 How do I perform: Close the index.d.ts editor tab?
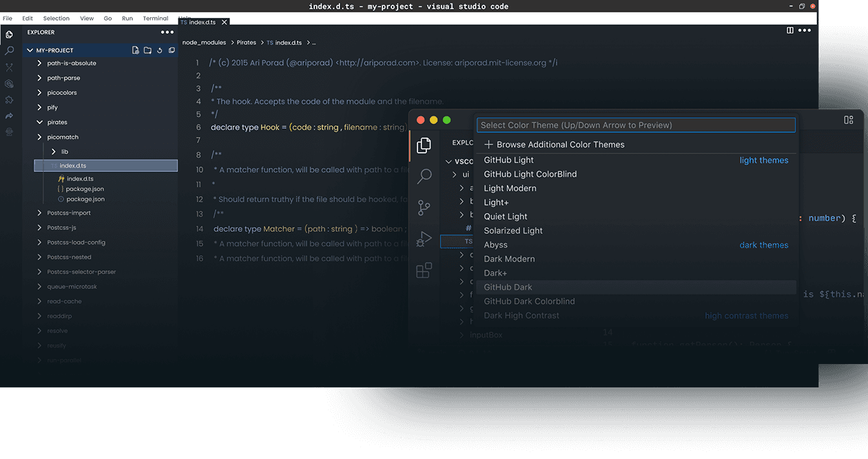(223, 23)
